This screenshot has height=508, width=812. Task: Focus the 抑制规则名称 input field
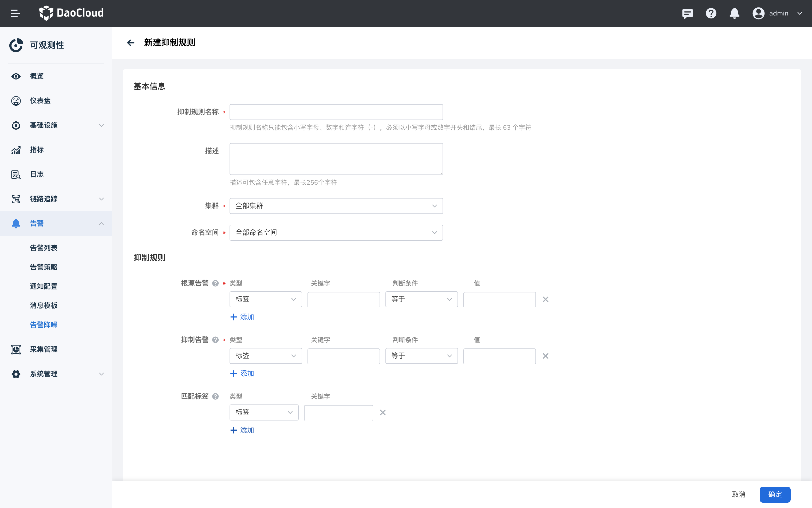click(336, 112)
